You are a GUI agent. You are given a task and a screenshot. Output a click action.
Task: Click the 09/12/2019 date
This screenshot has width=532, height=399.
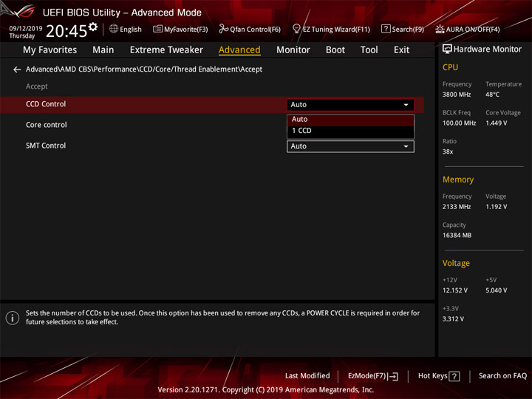[26, 29]
